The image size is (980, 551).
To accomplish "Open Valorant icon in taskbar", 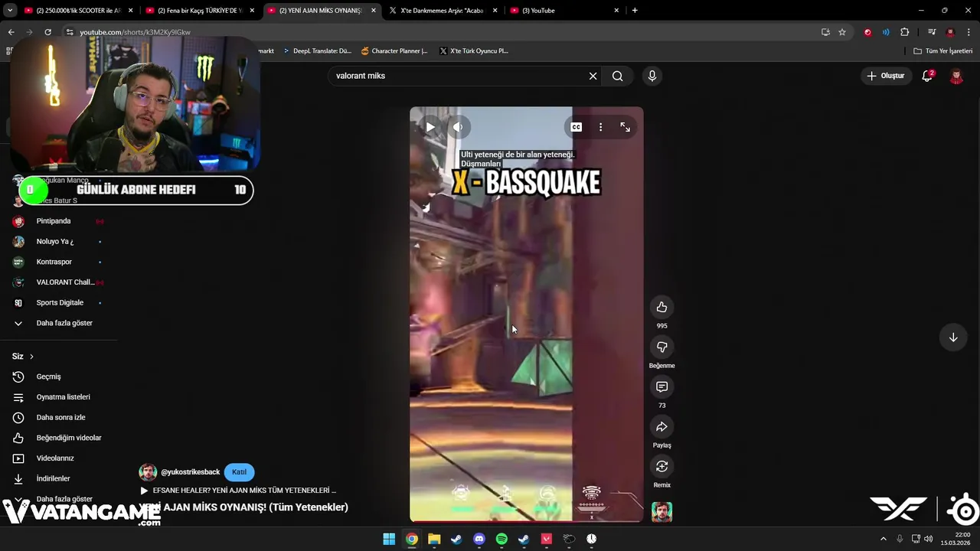I will [547, 539].
